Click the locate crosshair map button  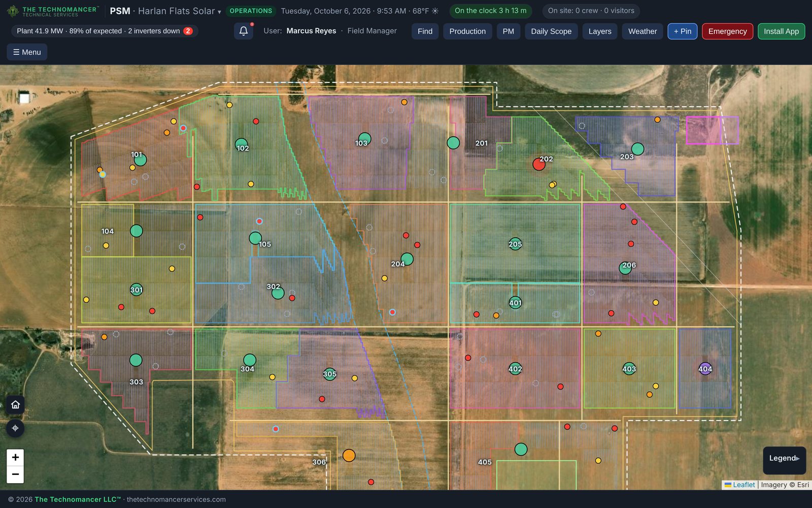15,428
